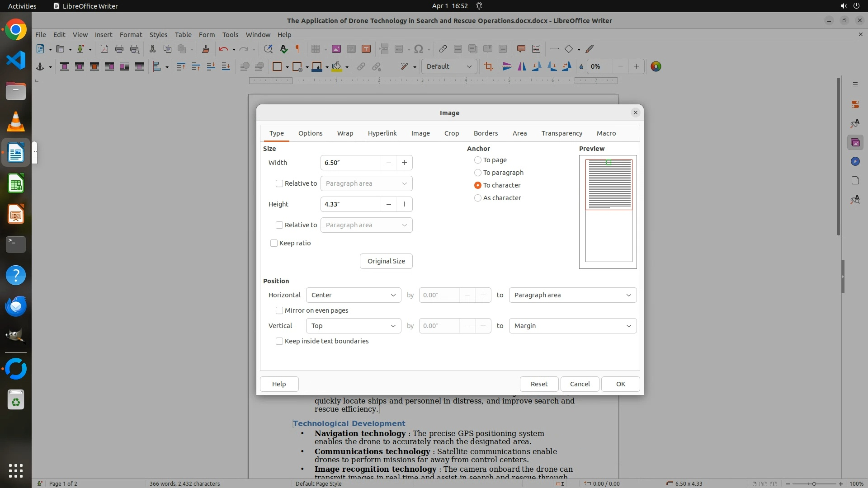
Task: Click the Anchor toolbar icon
Action: pyautogui.click(x=40, y=66)
